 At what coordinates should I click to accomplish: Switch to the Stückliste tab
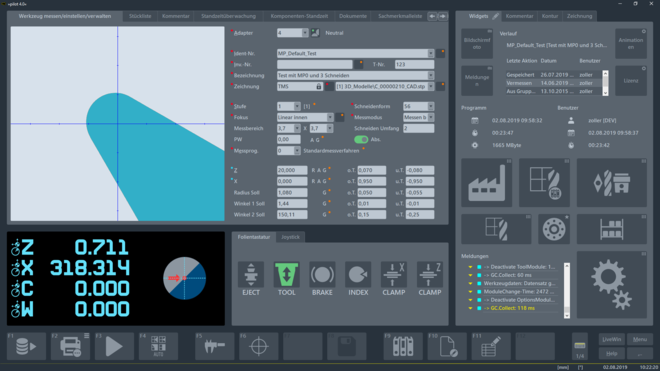point(140,16)
